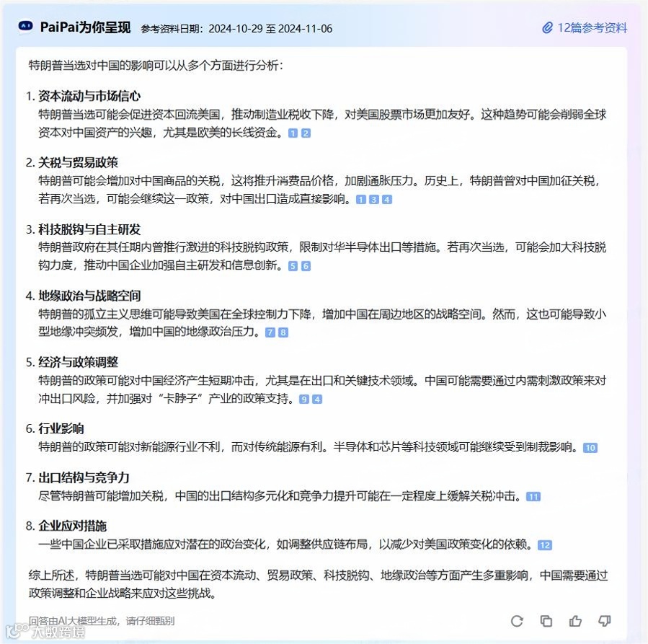Open citation 11 under 出口结构与竞争力
Viewport: 648px width, 644px height.
533,496
